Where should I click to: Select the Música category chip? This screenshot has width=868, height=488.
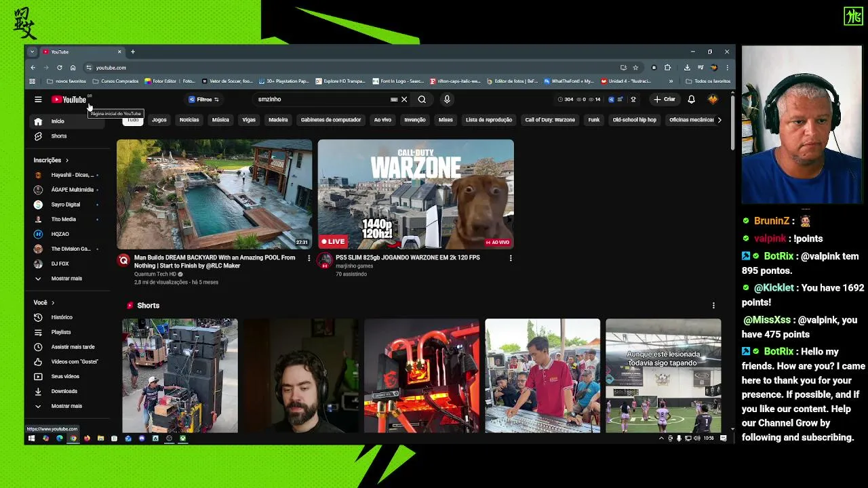pyautogui.click(x=220, y=120)
